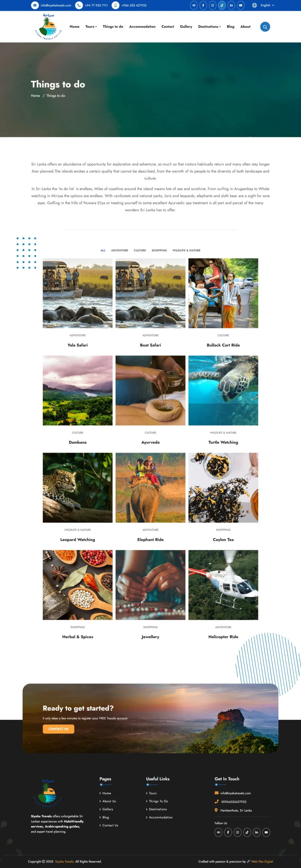Expand the Destinations menu dropdown
This screenshot has height=868, width=301.
[x=209, y=26]
